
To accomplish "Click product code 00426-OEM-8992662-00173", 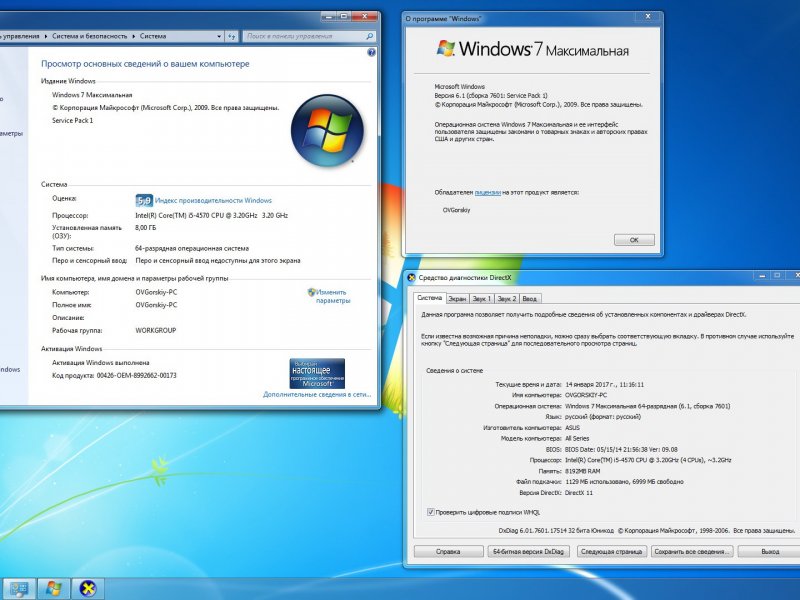I will click(x=137, y=376).
